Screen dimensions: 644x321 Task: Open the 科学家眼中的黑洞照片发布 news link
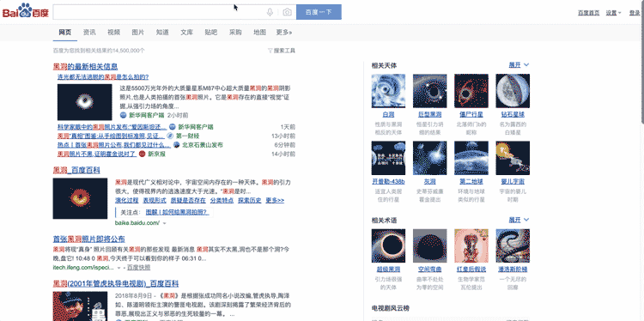click(112, 127)
